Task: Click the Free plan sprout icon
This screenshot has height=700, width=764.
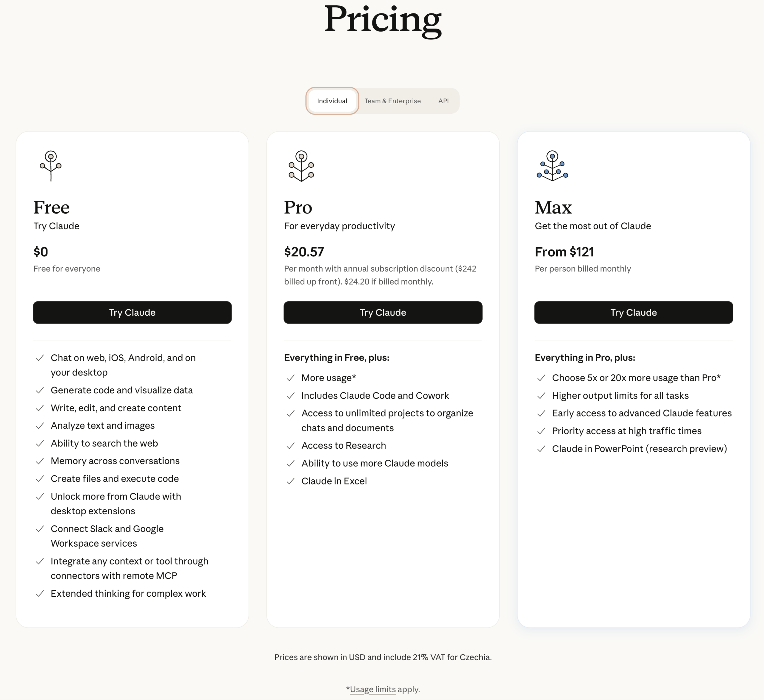Action: click(x=51, y=166)
